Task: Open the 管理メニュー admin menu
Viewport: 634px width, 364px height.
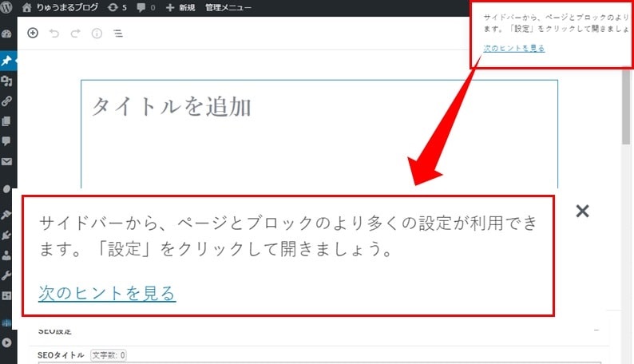Action: tap(228, 7)
